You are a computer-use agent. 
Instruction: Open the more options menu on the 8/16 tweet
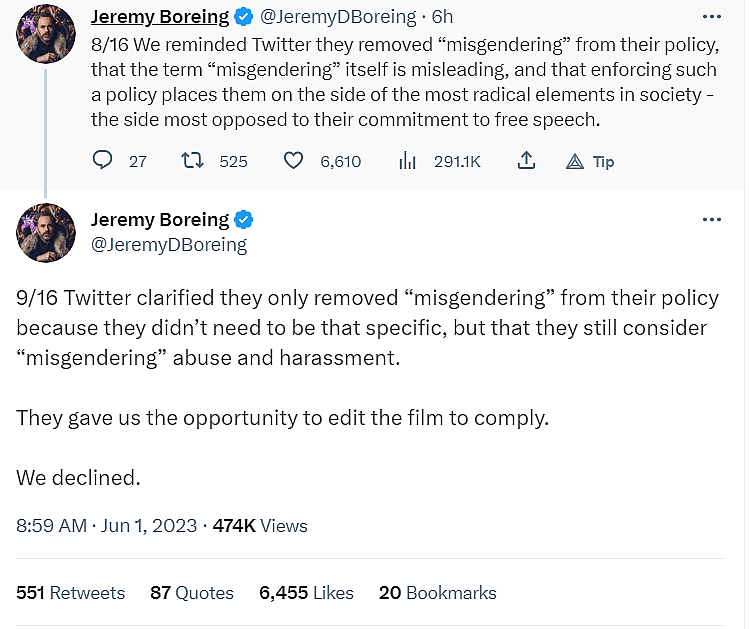pyautogui.click(x=711, y=17)
